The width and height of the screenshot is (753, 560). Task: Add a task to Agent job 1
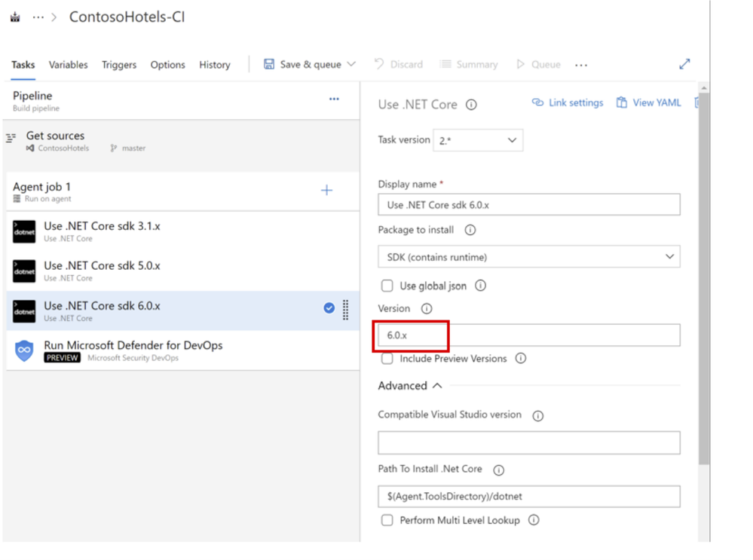coord(326,190)
